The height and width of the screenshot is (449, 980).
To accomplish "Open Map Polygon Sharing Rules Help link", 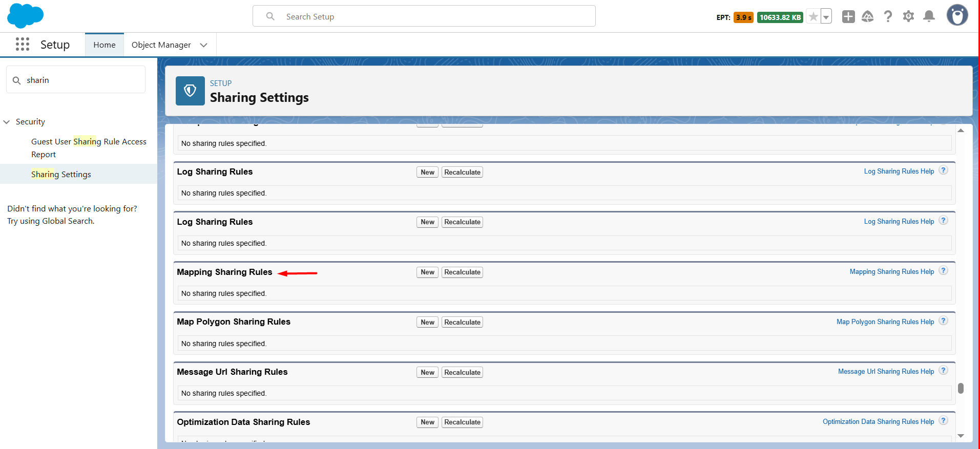I will [885, 322].
